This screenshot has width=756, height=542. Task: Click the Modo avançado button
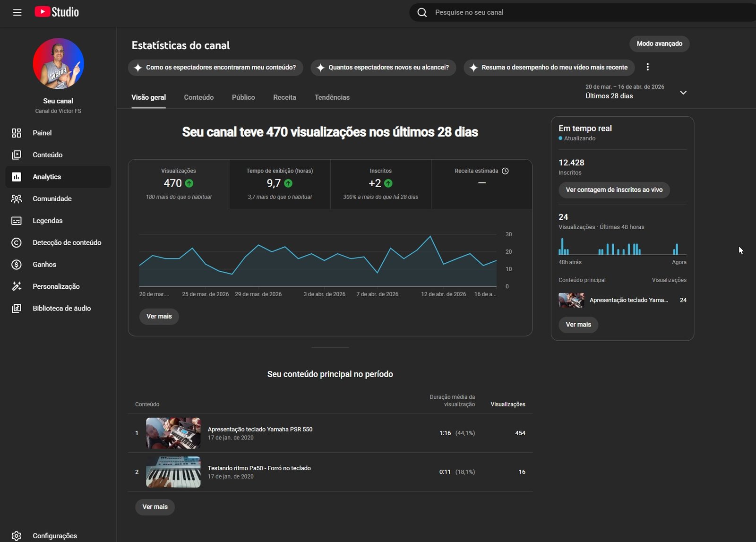click(659, 43)
